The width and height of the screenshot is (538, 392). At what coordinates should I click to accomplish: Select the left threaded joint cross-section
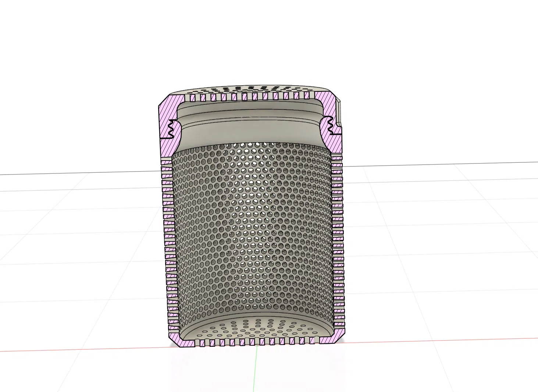click(171, 129)
